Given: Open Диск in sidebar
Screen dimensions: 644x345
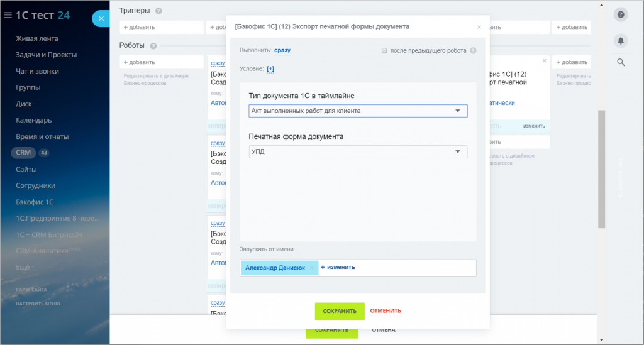Looking at the screenshot, I should click(23, 104).
